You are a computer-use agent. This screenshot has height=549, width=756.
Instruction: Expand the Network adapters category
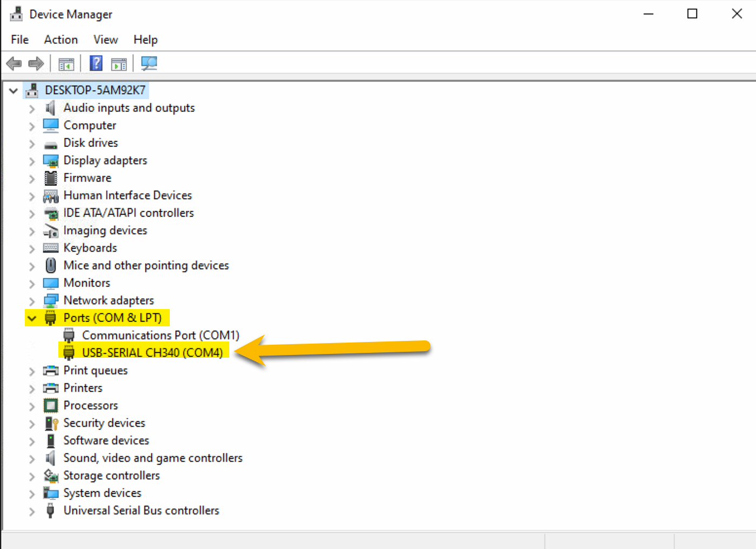(x=31, y=300)
